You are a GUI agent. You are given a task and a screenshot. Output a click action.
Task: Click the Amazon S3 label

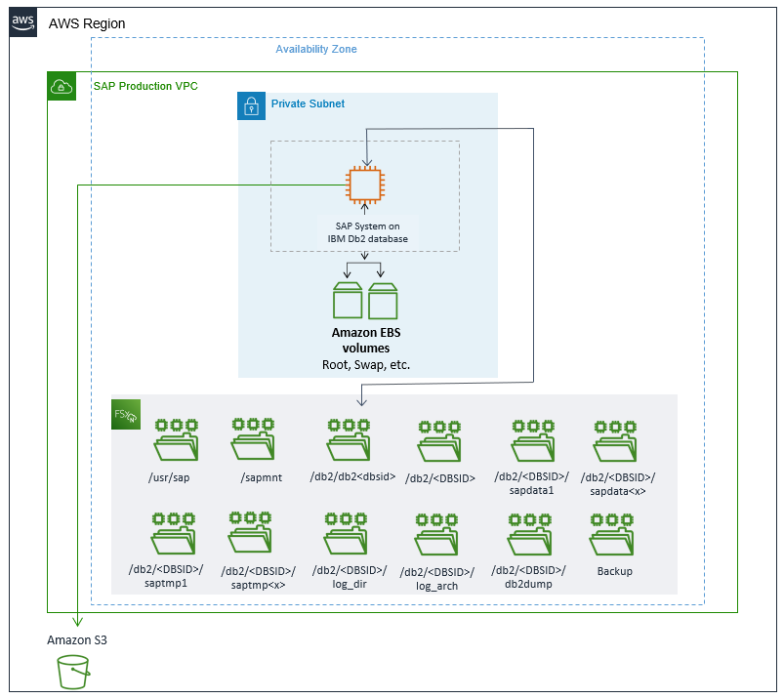75,640
